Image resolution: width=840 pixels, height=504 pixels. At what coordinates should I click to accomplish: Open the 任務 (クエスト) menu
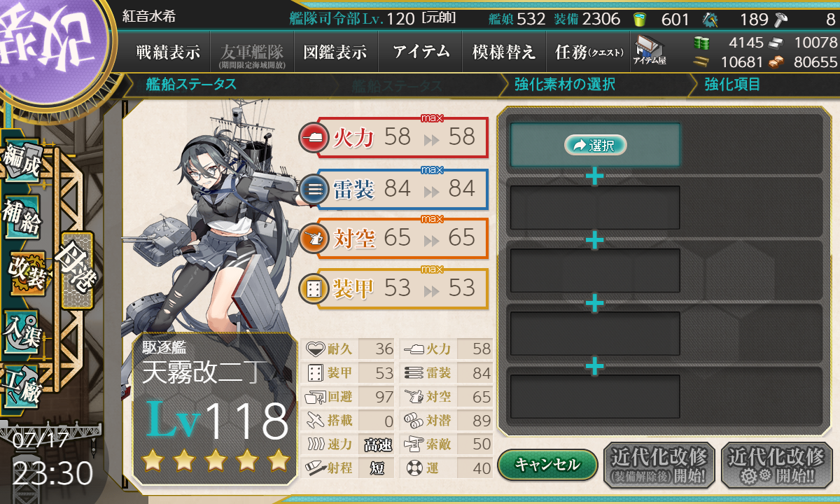click(586, 52)
